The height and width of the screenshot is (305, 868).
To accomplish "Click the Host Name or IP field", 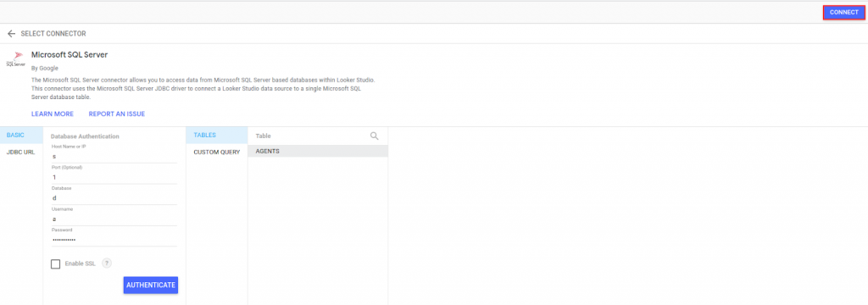I will point(114,157).
